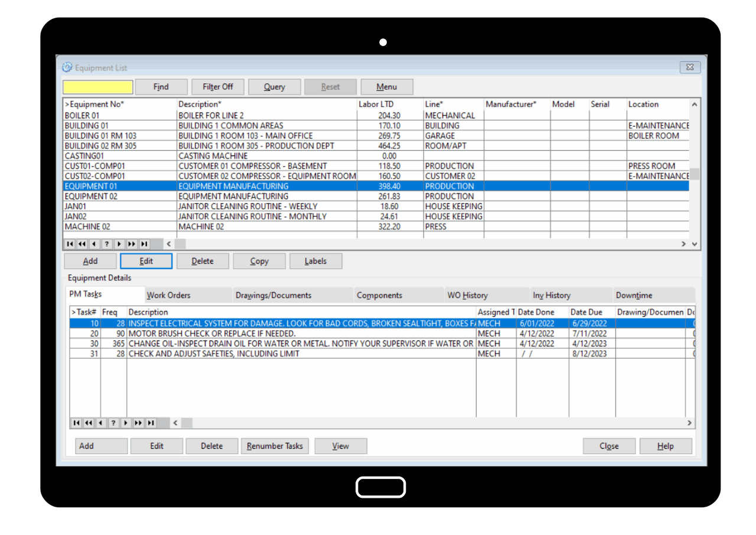Click inside the yellow search field
The width and height of the screenshot is (756, 535).
97,86
